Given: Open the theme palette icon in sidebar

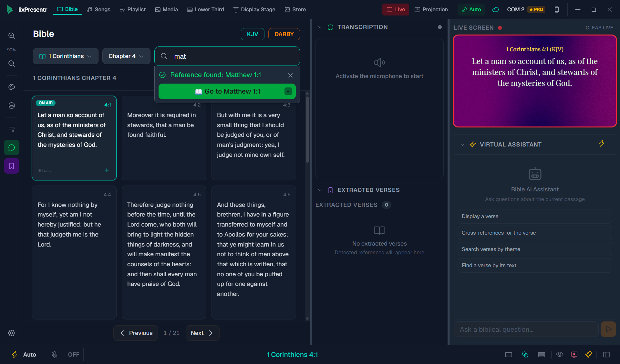Looking at the screenshot, I should [x=12, y=87].
